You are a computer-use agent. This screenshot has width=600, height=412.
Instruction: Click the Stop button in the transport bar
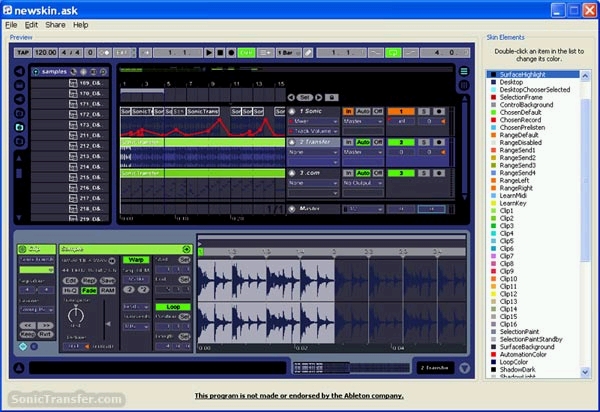tap(220, 53)
